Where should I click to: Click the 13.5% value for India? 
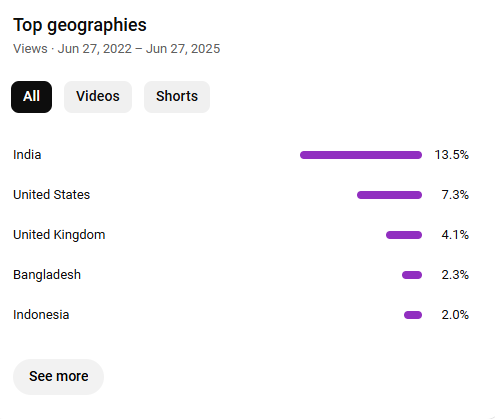(x=451, y=155)
